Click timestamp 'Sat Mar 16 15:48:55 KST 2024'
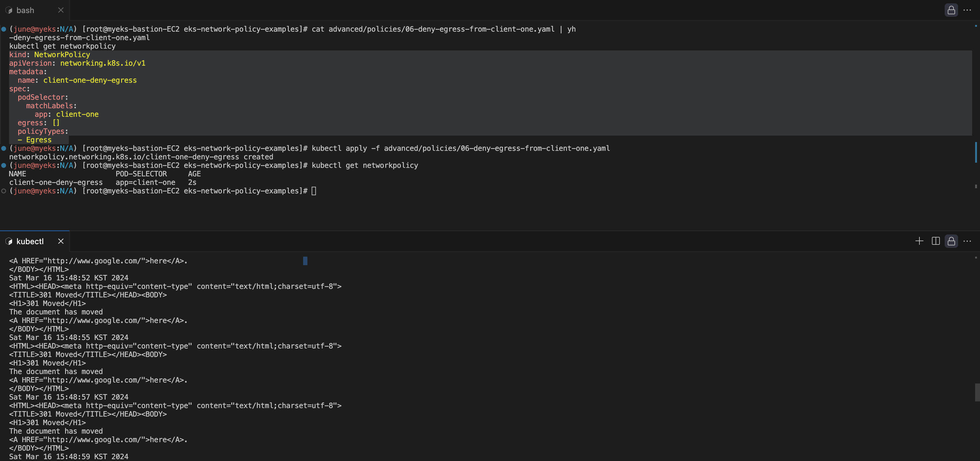 [69, 338]
